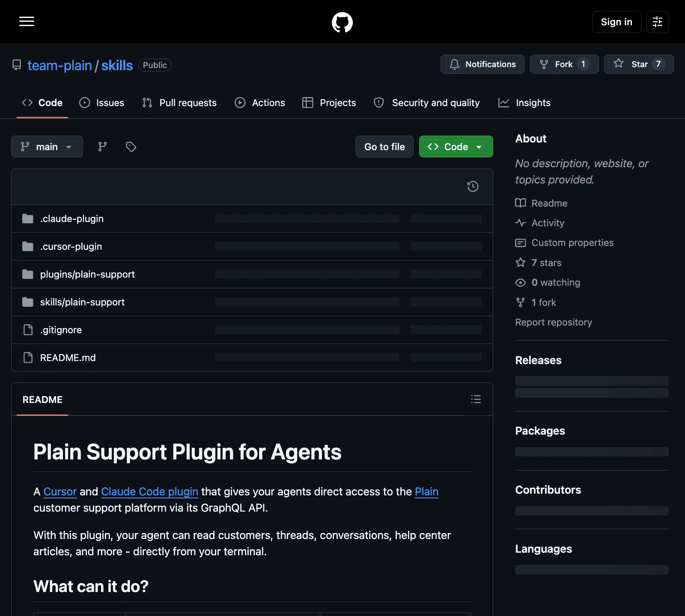Open the hamburger navigation menu

(27, 21)
